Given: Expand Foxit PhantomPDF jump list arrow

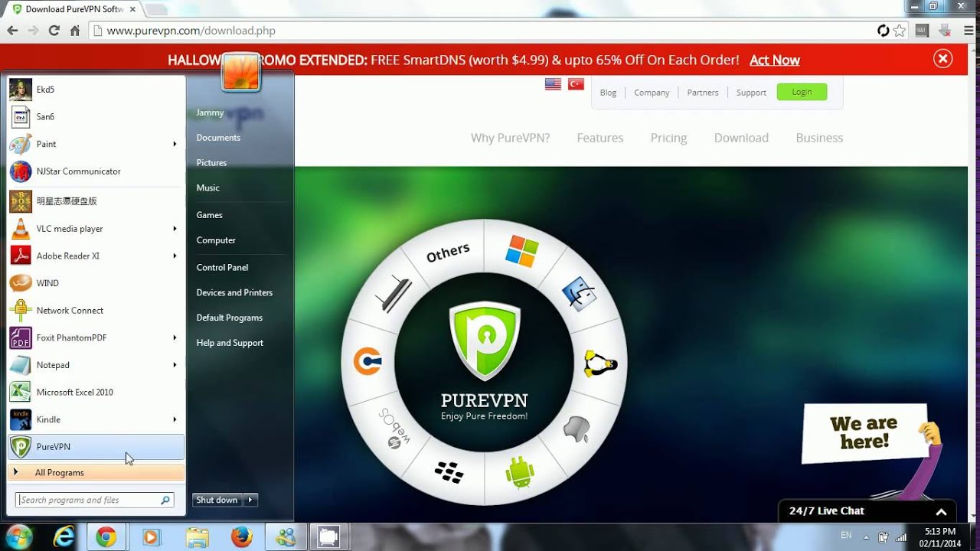Looking at the screenshot, I should (175, 337).
